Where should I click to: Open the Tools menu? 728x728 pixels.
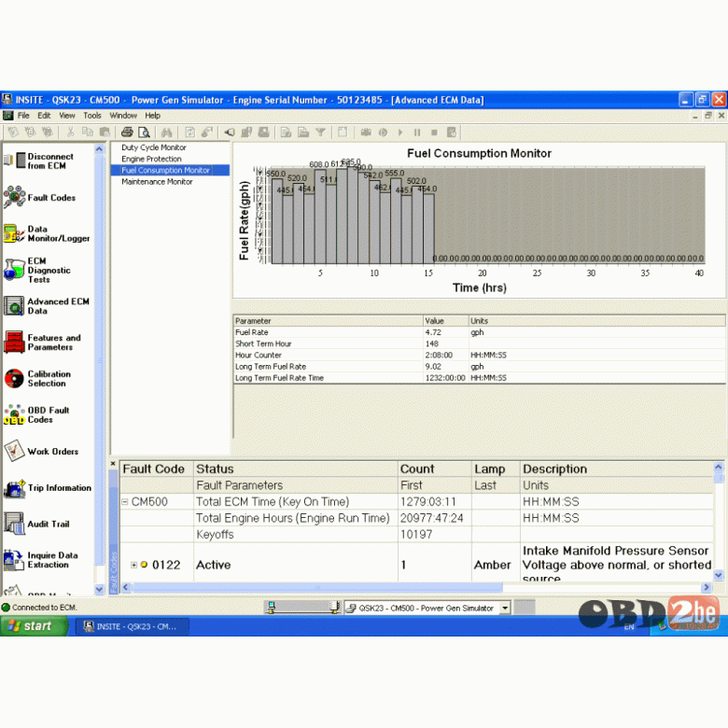(91, 116)
